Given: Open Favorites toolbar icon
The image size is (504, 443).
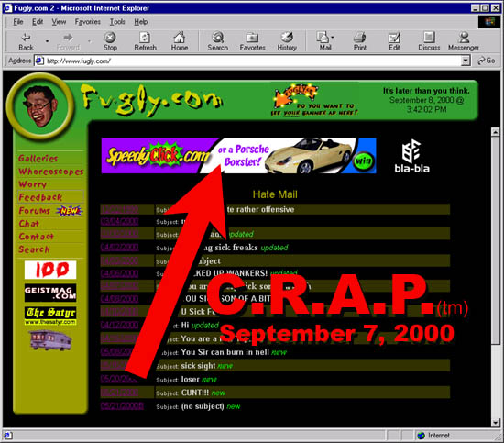Looking at the screenshot, I should pyautogui.click(x=252, y=42).
